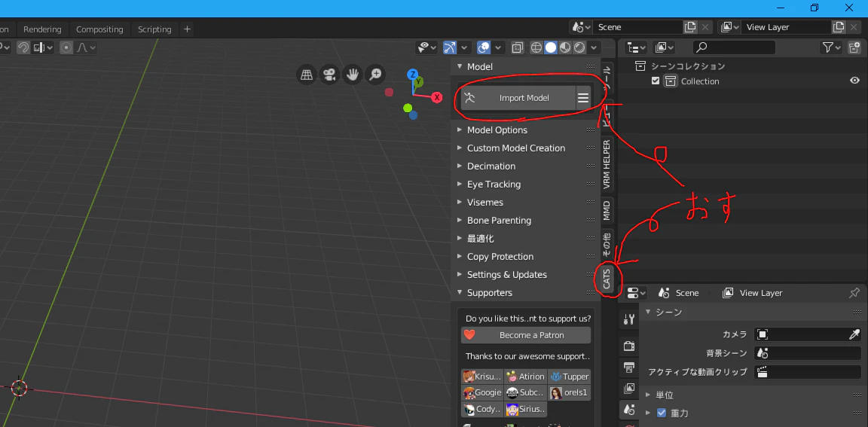Viewport: 868px width, 427px height.
Task: Click the View Layer name field
Action: point(786,27)
